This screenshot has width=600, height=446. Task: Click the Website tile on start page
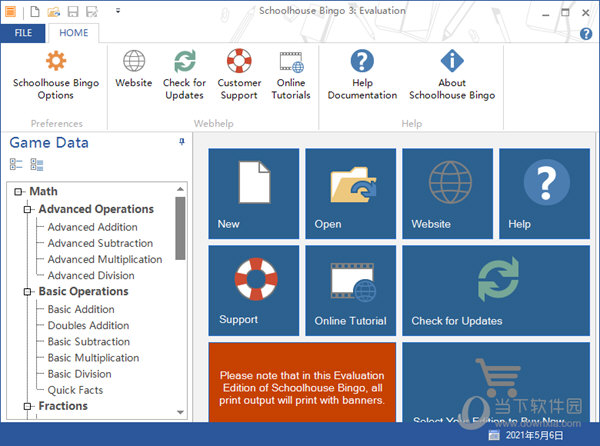(448, 194)
